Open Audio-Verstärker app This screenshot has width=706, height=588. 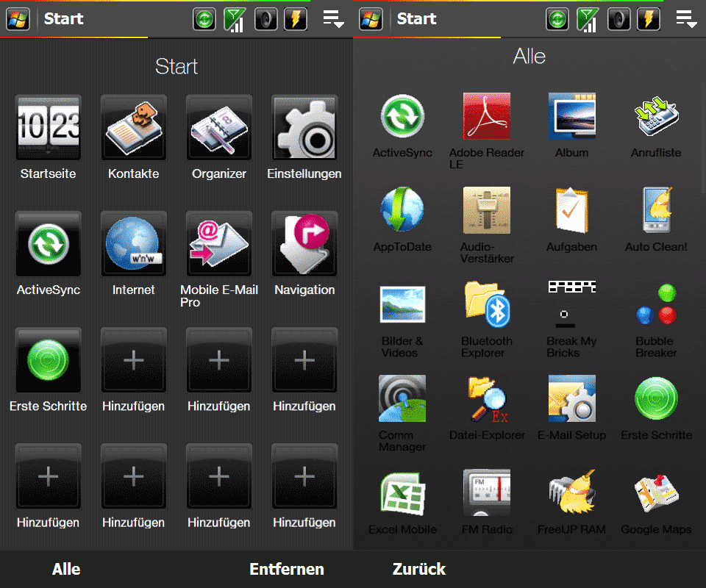487,210
